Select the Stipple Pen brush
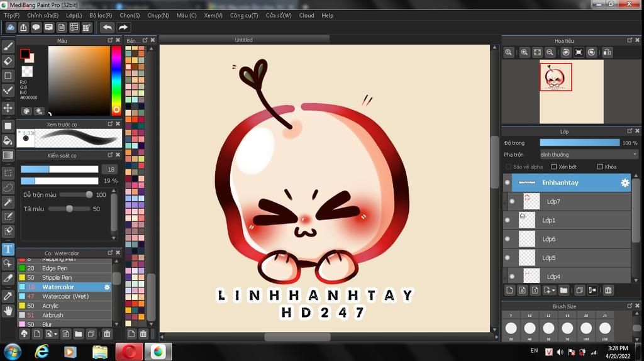The width and height of the screenshot is (644, 361). 64,277
